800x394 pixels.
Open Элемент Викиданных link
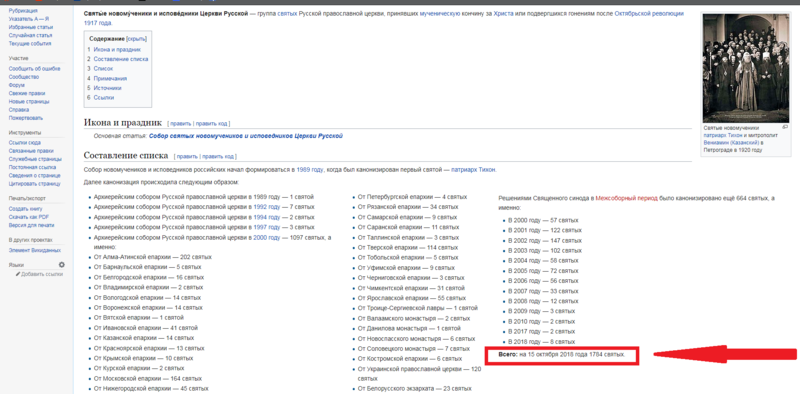(x=34, y=250)
